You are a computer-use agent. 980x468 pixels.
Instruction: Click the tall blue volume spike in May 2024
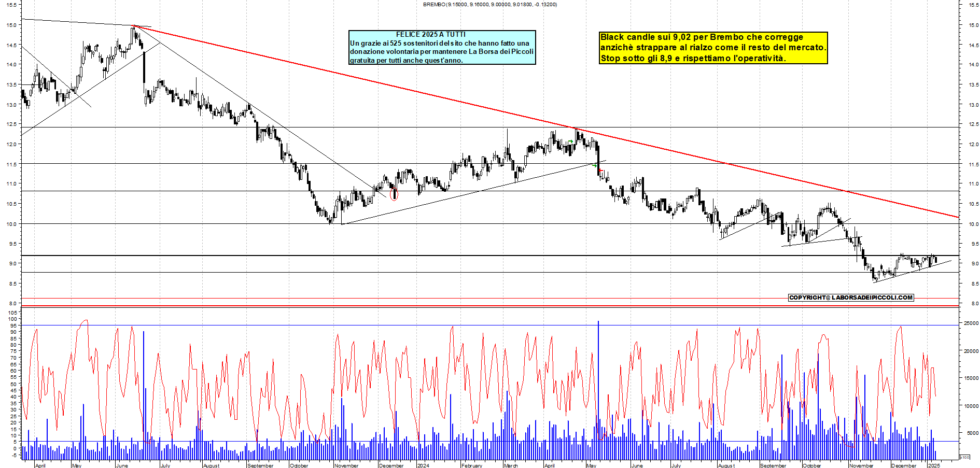click(598, 390)
